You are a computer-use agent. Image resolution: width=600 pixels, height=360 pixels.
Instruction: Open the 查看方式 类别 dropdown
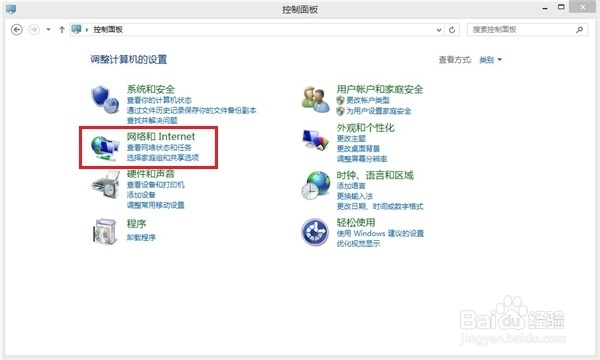pyautogui.click(x=490, y=60)
